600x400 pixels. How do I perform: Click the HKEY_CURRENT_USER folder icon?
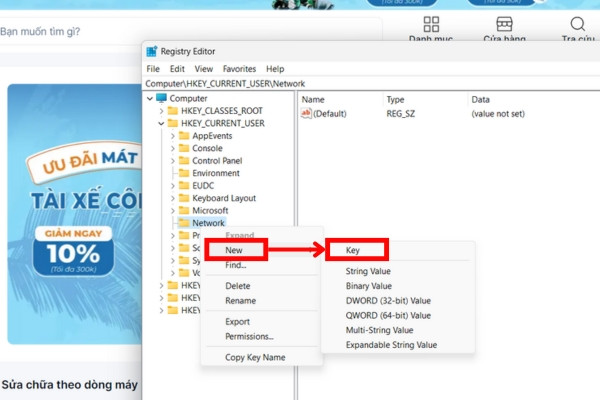tap(173, 123)
